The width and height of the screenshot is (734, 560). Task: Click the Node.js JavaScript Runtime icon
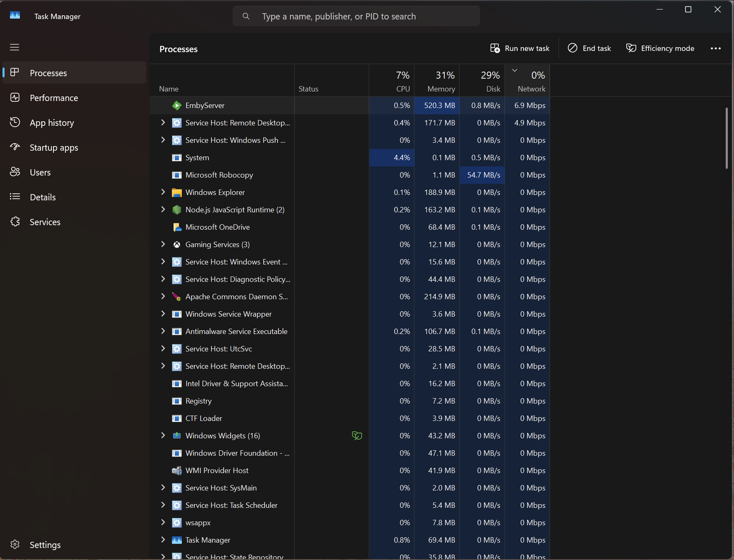point(177,210)
